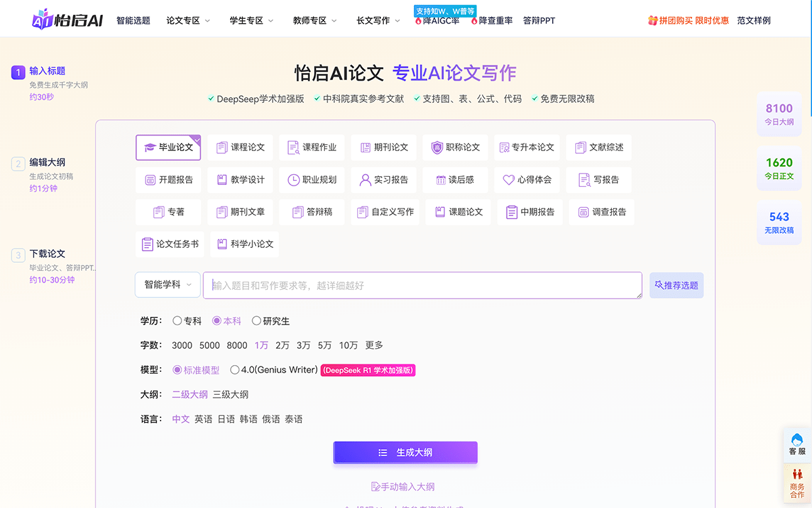This screenshot has height=508, width=812.
Task: Open the 智能学科 subject dropdown
Action: point(167,285)
